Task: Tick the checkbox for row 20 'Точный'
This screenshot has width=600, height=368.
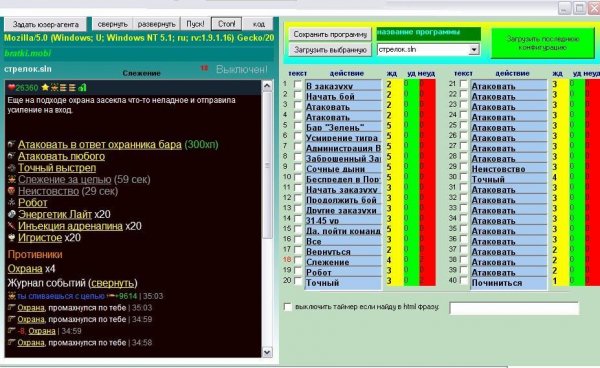Action: click(297, 281)
